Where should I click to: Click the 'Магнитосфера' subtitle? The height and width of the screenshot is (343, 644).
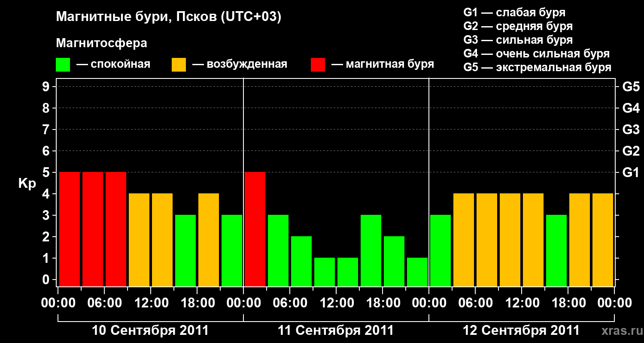coord(102,43)
